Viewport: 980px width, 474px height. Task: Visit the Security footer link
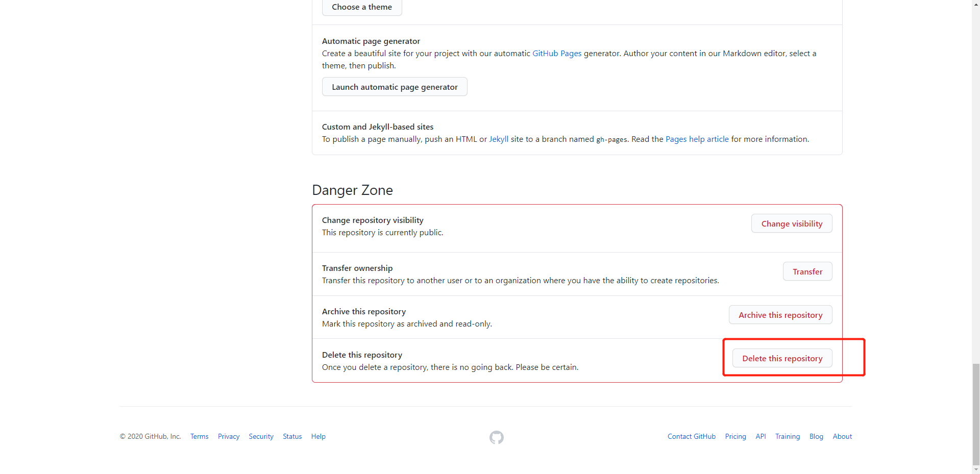point(261,437)
